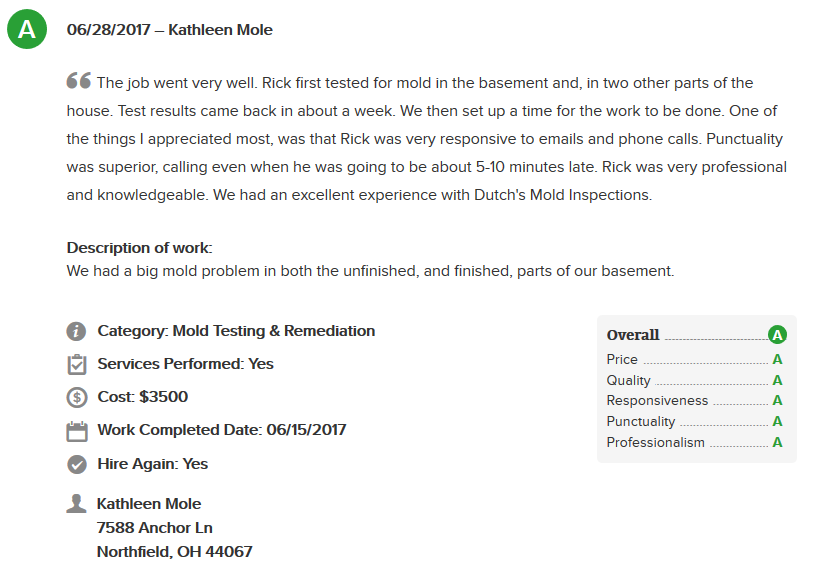Click the Cost: $3500 text
Image resolution: width=823 pixels, height=586 pixels.
click(x=143, y=396)
